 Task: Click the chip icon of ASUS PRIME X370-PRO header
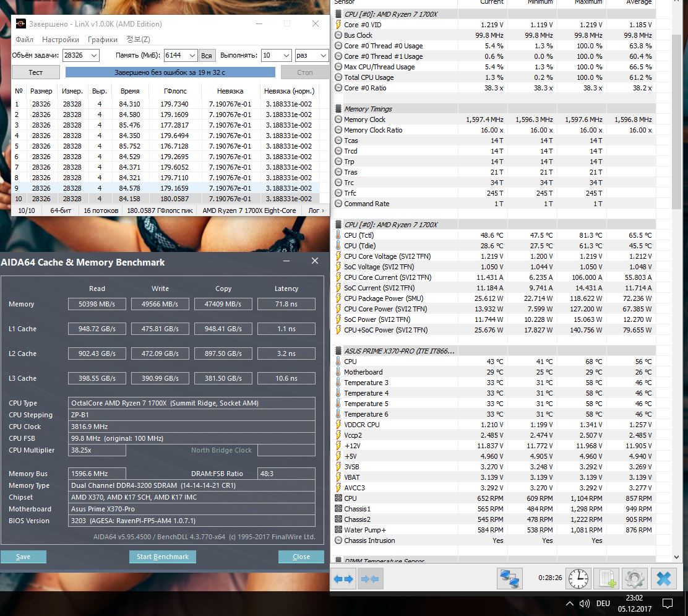(338, 351)
